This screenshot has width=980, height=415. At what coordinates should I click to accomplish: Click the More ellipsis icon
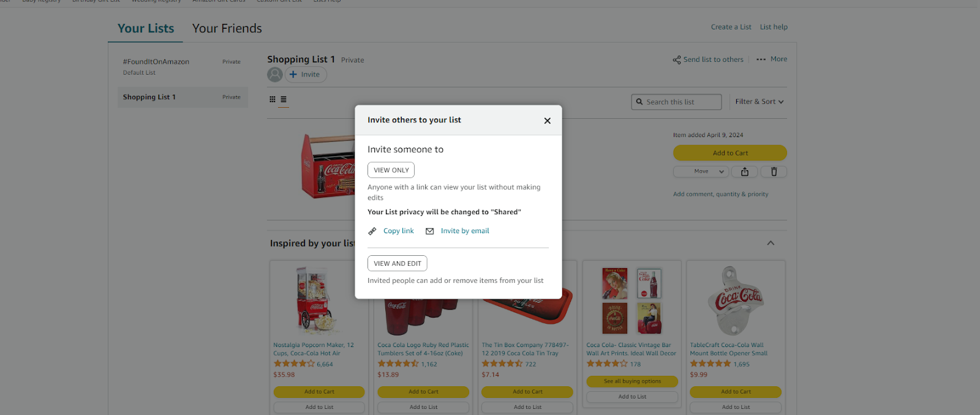761,59
